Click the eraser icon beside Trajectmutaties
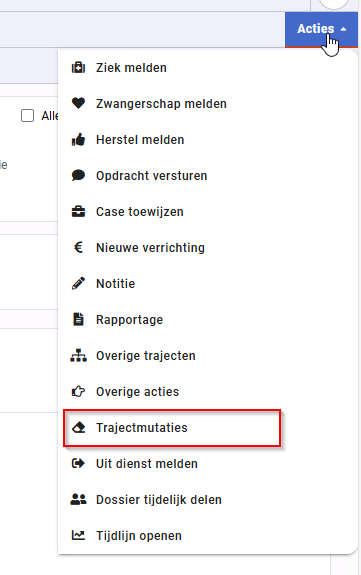The width and height of the screenshot is (361, 575). 78,428
